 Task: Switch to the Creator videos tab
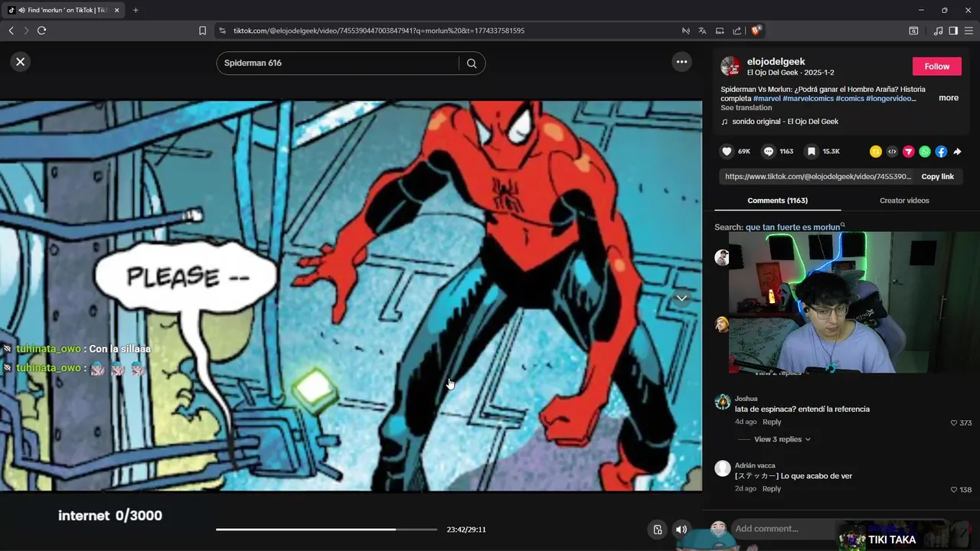[904, 201]
